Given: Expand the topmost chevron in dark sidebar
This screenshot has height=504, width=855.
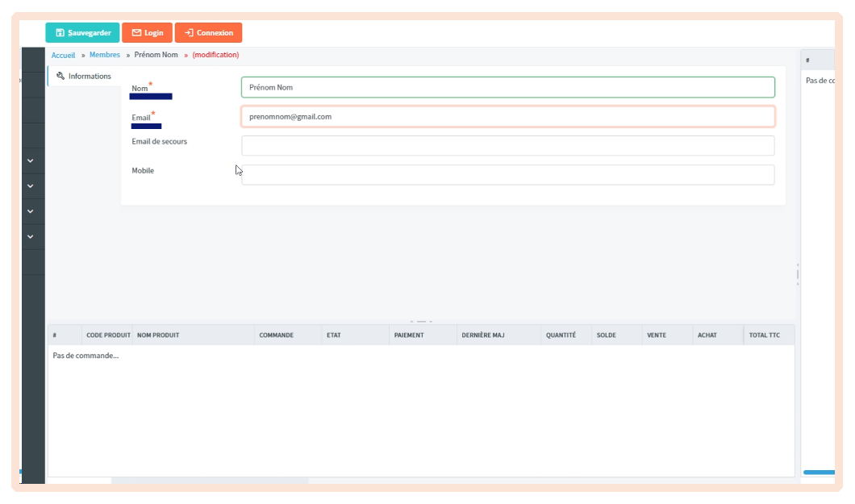Looking at the screenshot, I should tap(31, 161).
